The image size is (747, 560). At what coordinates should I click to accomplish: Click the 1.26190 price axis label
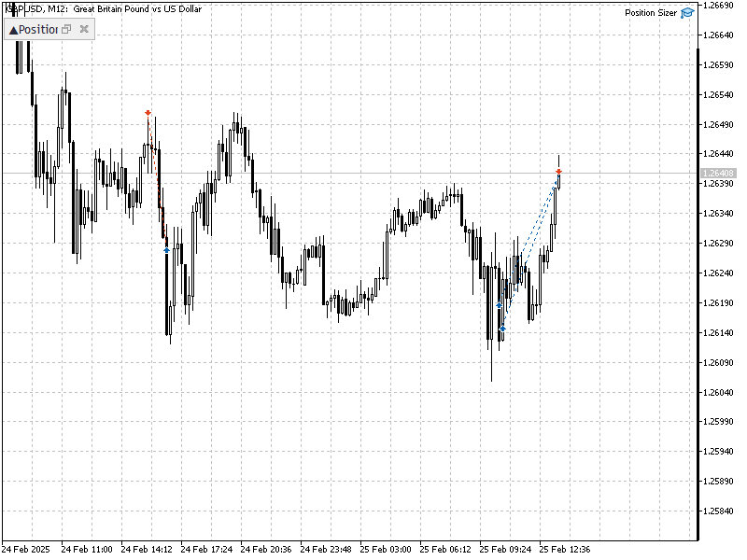coord(718,302)
